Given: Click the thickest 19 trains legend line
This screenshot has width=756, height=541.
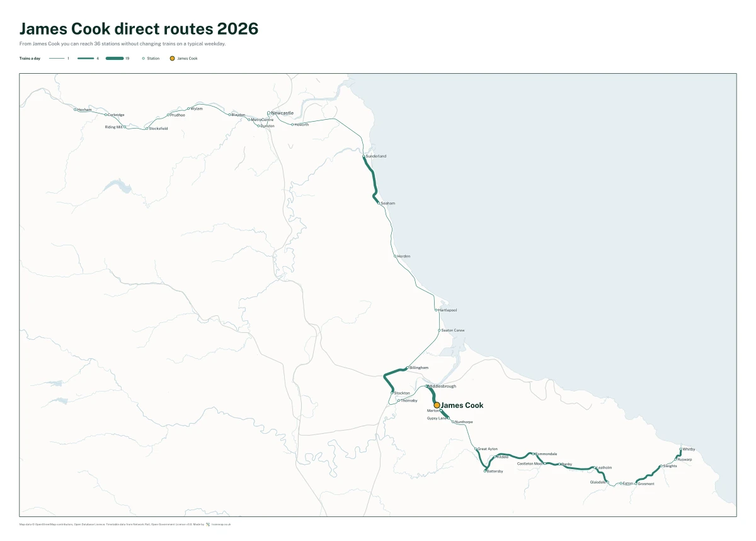Looking at the screenshot, I should pyautogui.click(x=115, y=58).
